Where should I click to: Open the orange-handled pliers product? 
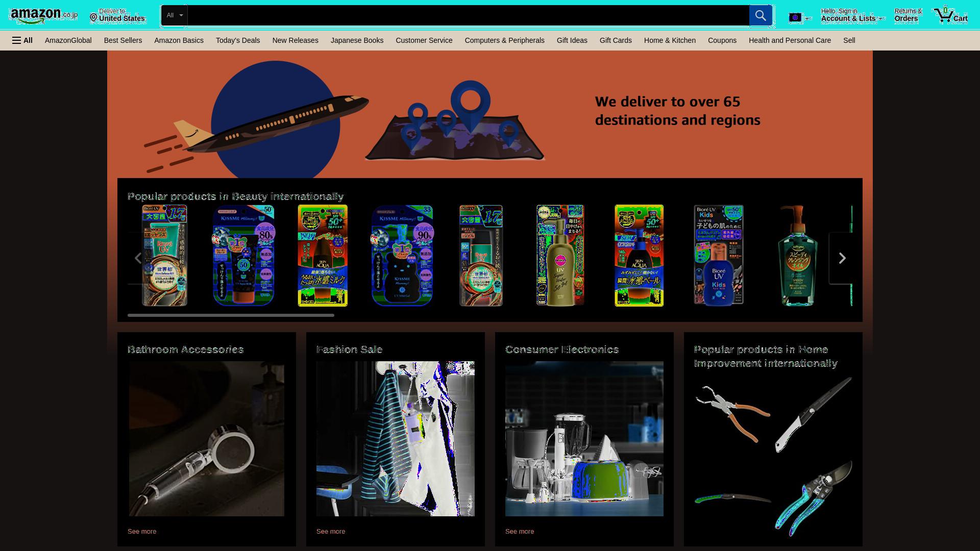pos(732,414)
